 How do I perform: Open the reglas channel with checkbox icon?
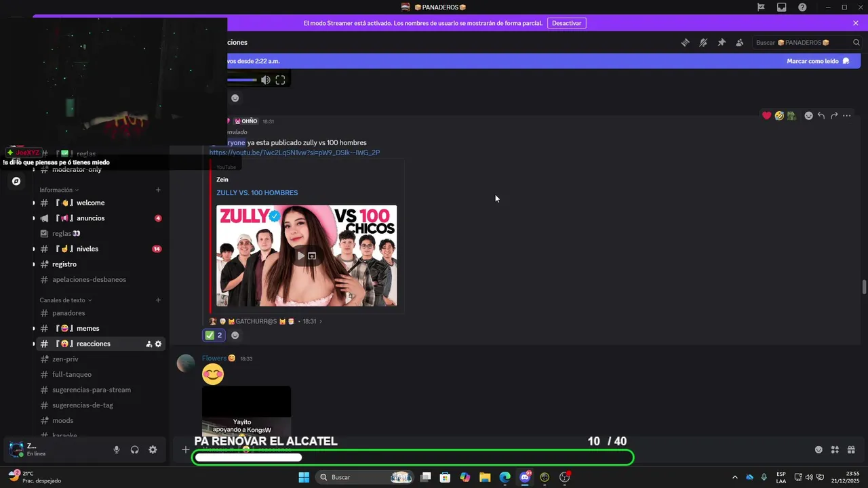pyautogui.click(x=100, y=233)
